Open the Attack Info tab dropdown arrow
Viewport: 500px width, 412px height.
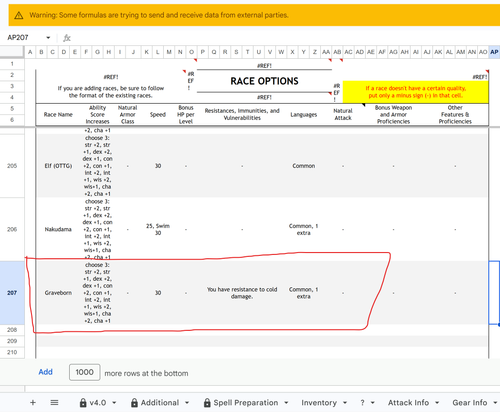(x=437, y=403)
